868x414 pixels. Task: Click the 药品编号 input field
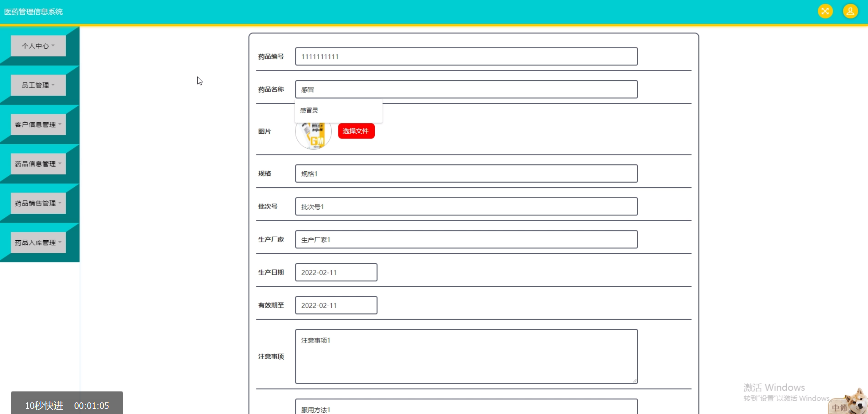coord(466,56)
